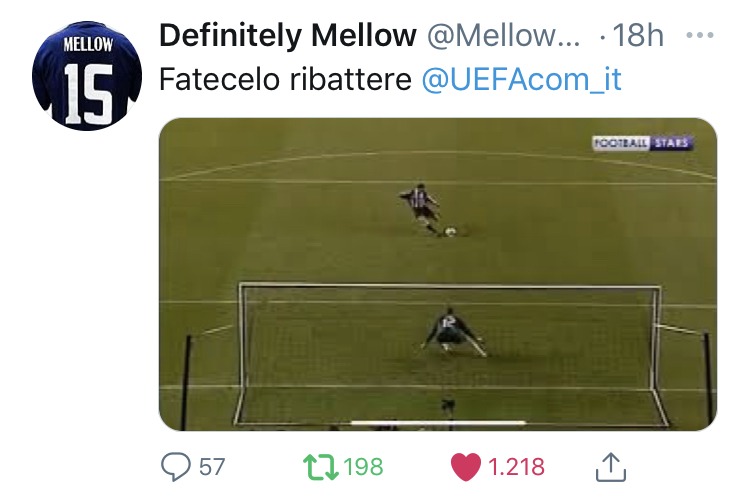Click the tweet text Fatecelo ribattere
750x498 pixels.
286,80
